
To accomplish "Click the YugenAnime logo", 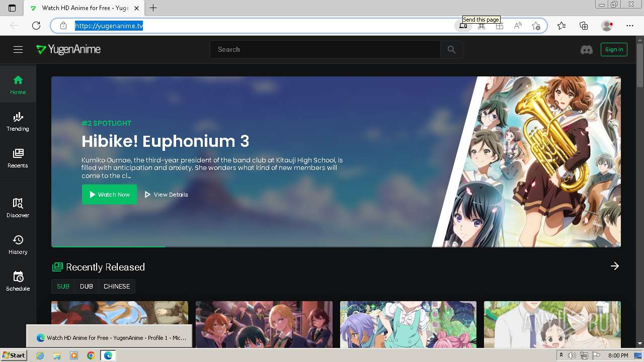I will (68, 49).
